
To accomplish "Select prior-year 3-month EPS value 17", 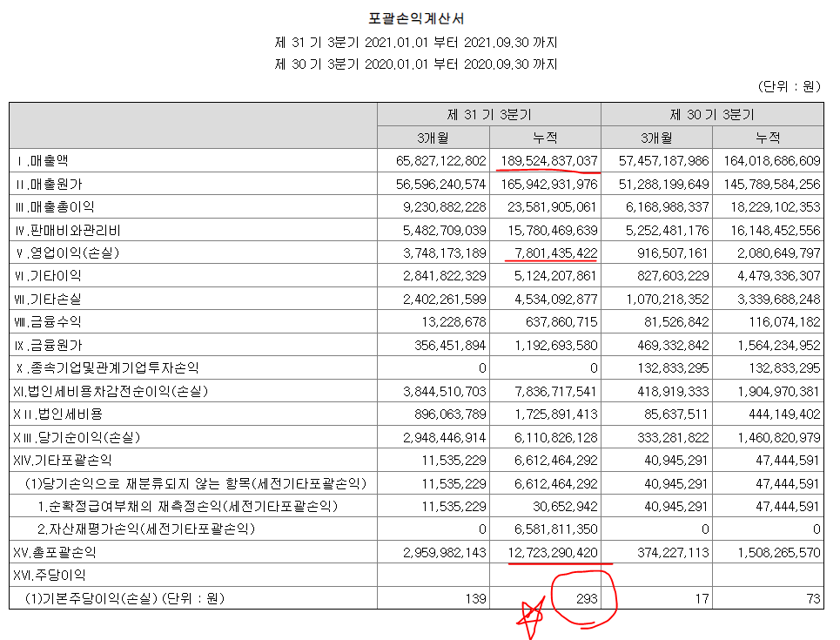I will pos(702,599).
